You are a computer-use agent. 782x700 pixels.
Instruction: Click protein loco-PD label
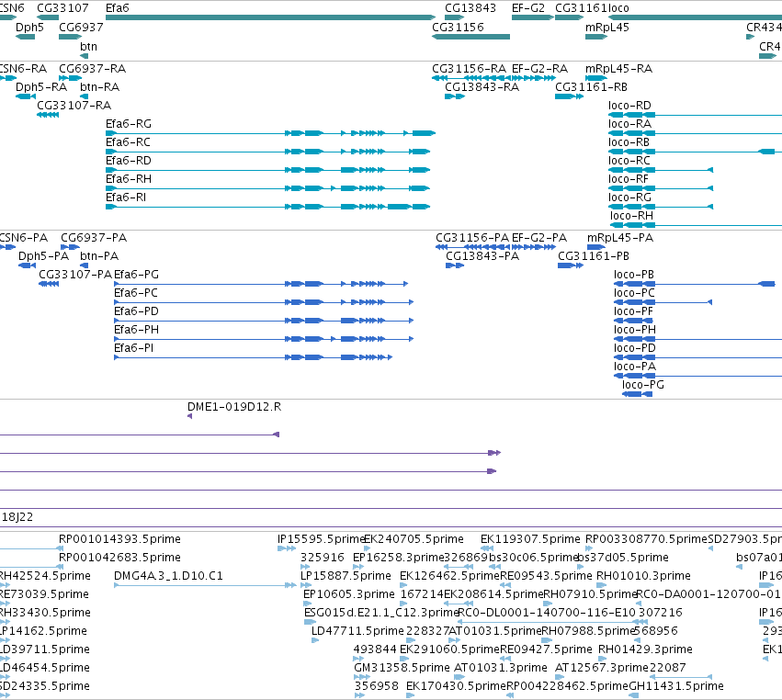pyautogui.click(x=634, y=348)
